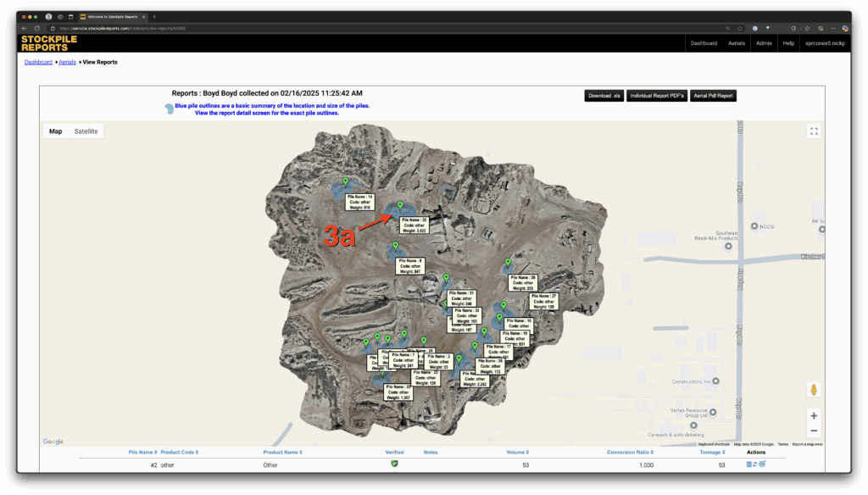The height and width of the screenshot is (495, 868).
Task: Sort table by Volume column
Action: point(517,453)
